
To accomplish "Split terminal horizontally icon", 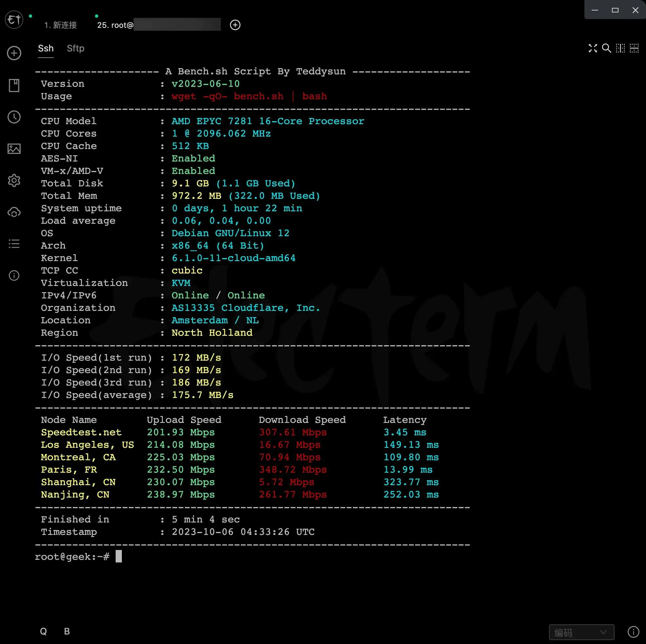I will click(634, 48).
